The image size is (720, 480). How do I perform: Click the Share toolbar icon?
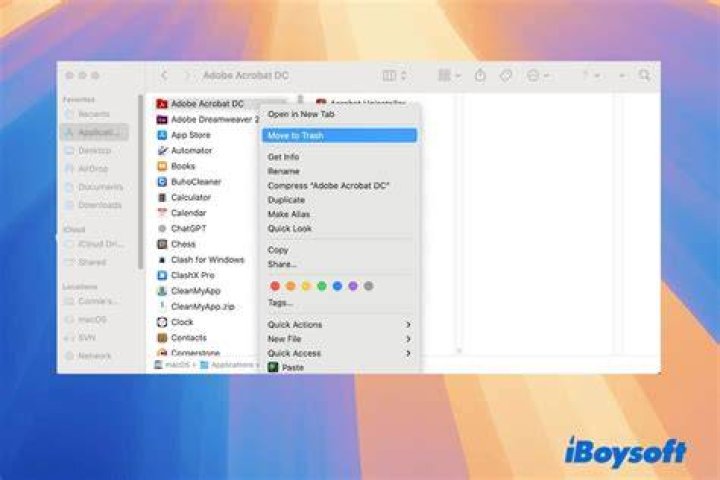click(480, 75)
